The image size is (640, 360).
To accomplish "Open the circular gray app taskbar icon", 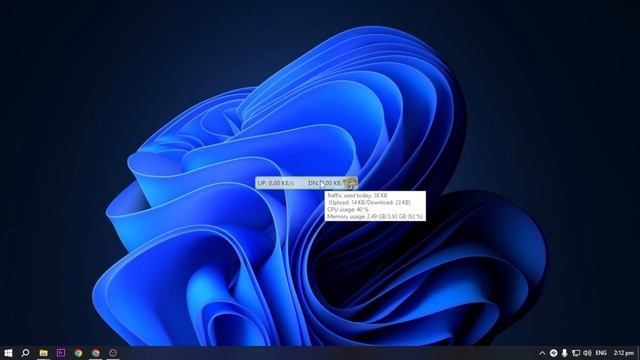I will 113,353.
